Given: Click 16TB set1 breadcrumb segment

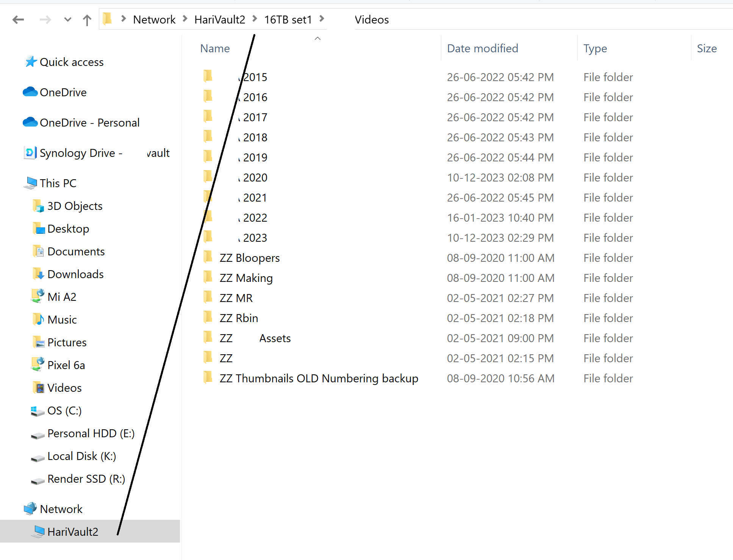Looking at the screenshot, I should point(288,19).
